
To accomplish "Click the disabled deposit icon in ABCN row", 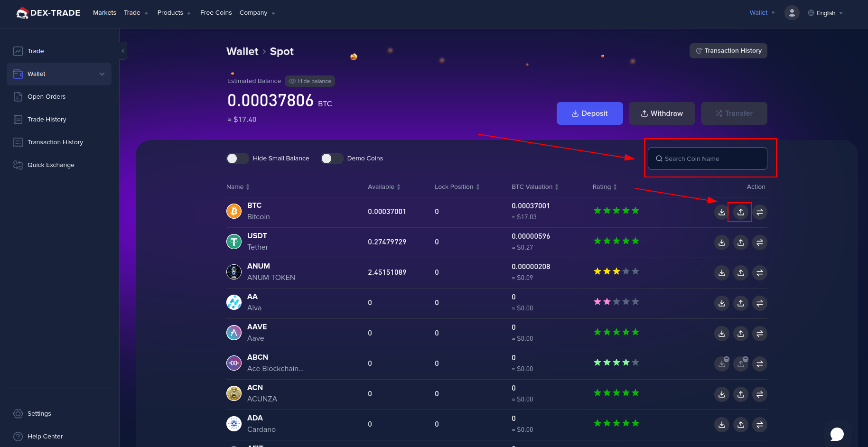I will [x=722, y=364].
